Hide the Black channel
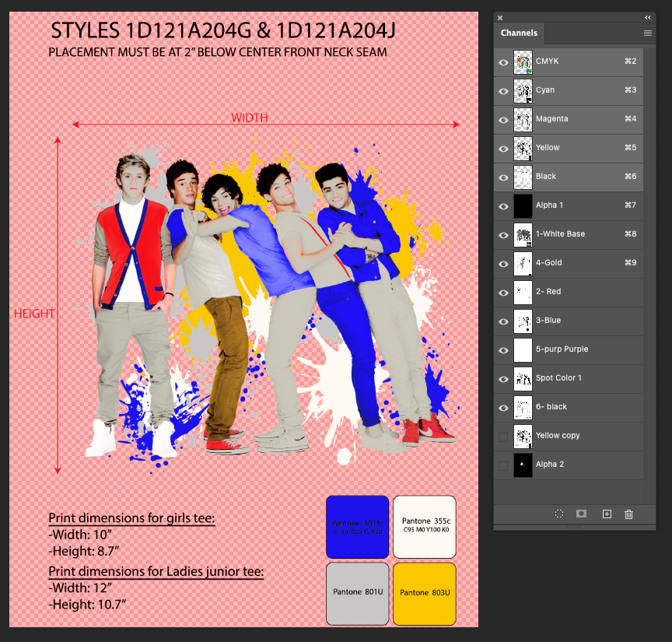Screen dimensions: 672x642 (503, 177)
